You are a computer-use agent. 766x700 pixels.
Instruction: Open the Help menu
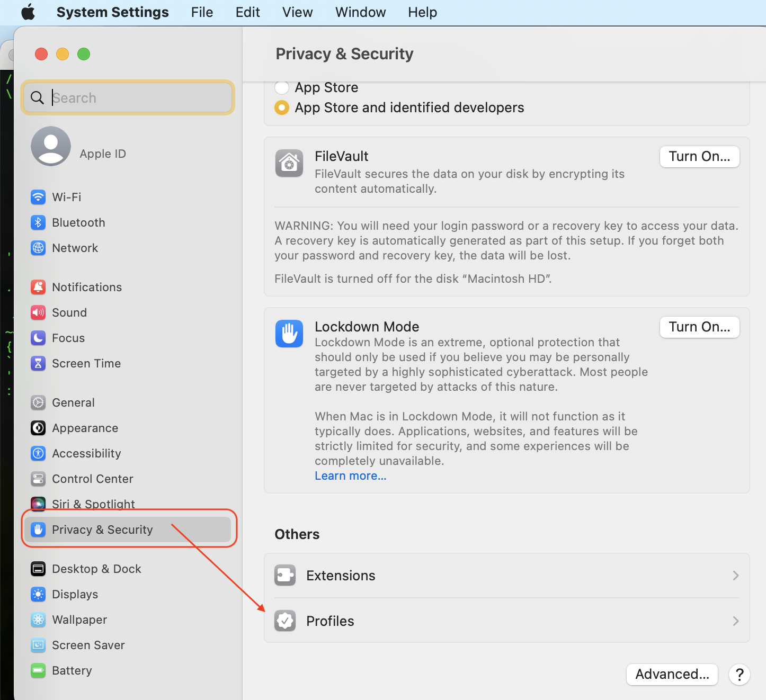pos(423,12)
